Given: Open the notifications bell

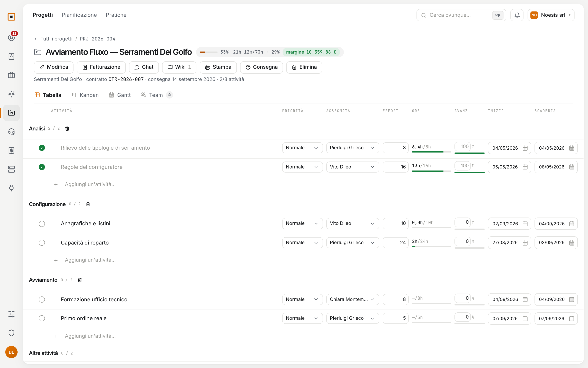Looking at the screenshot, I should pyautogui.click(x=517, y=15).
